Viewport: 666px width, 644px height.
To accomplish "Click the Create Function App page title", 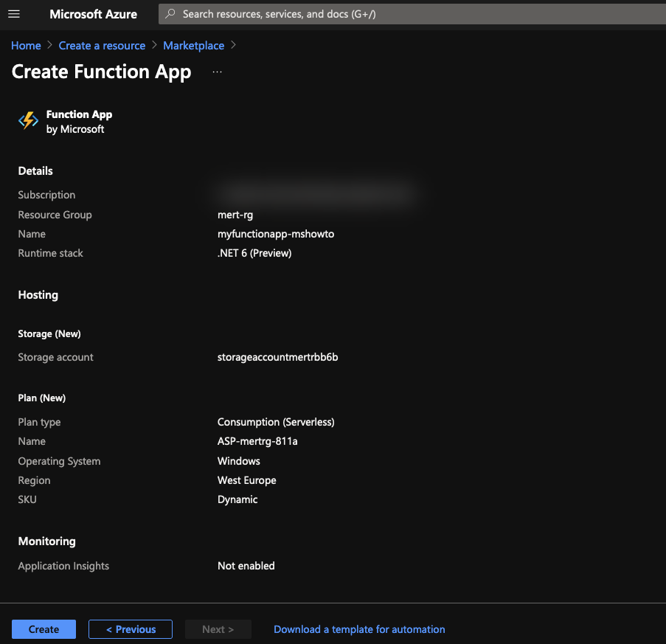I will pos(102,72).
